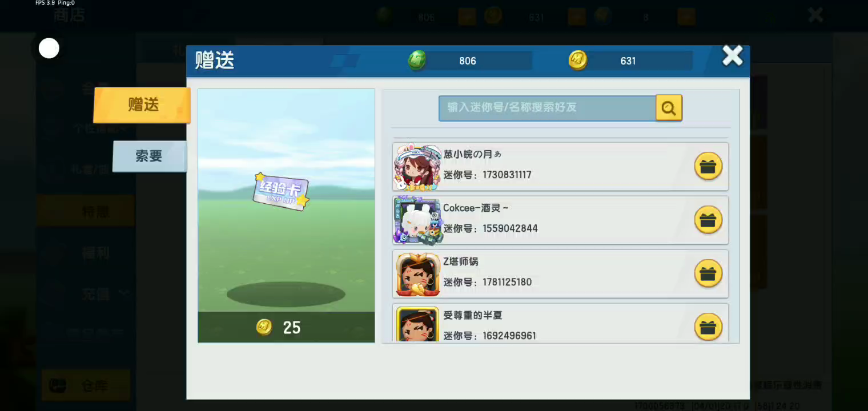Click the 经验卡 item card preview
This screenshot has width=868, height=411.
(282, 191)
